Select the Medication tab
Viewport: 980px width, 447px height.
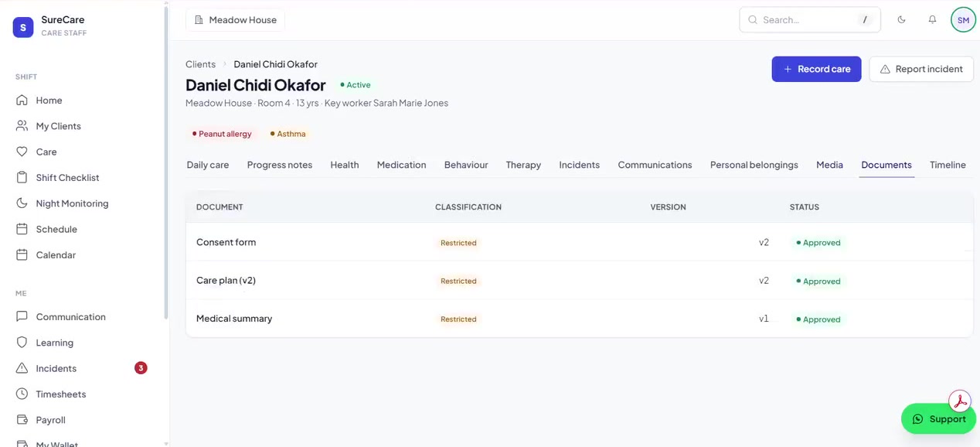click(401, 165)
